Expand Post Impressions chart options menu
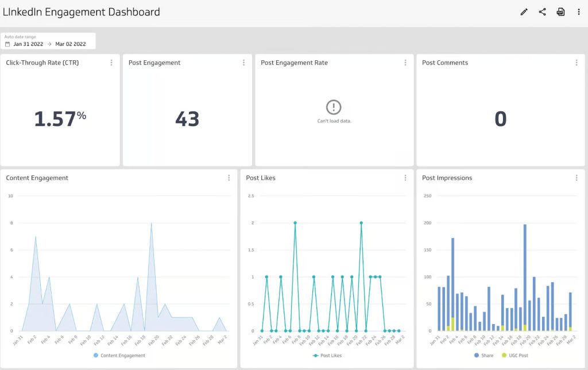 click(577, 178)
